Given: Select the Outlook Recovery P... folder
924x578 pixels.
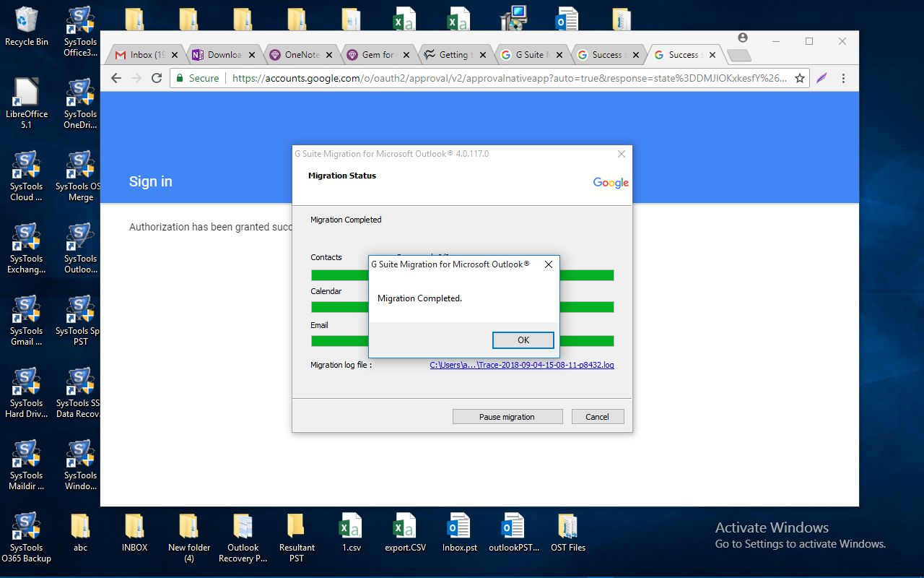Looking at the screenshot, I should click(243, 537).
